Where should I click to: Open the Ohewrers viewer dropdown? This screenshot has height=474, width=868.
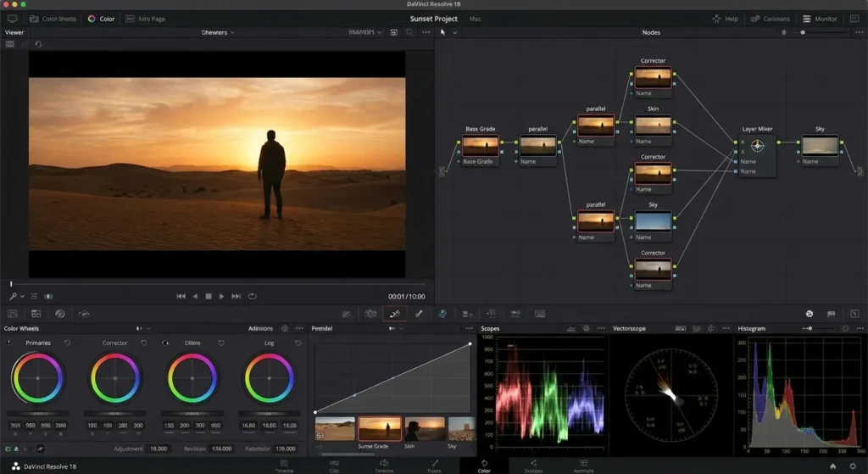coord(218,33)
